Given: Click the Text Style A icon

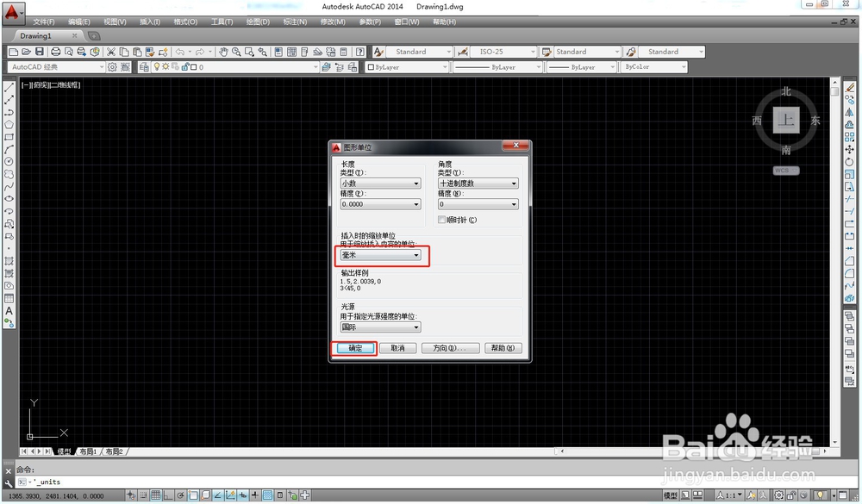Looking at the screenshot, I should pyautogui.click(x=378, y=52).
